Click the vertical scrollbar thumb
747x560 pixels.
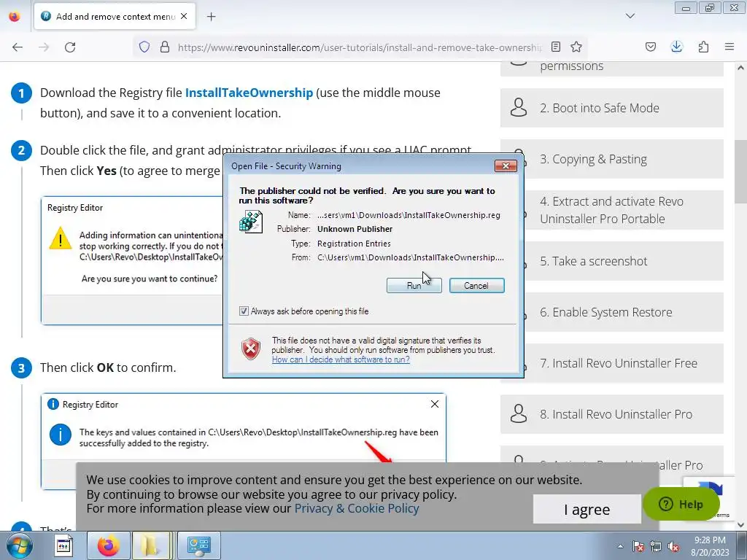coord(740,172)
